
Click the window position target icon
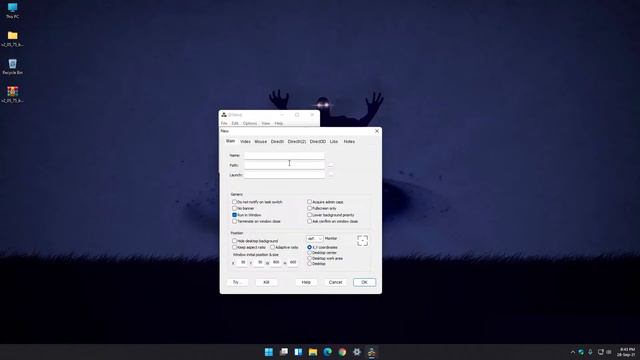tap(362, 240)
